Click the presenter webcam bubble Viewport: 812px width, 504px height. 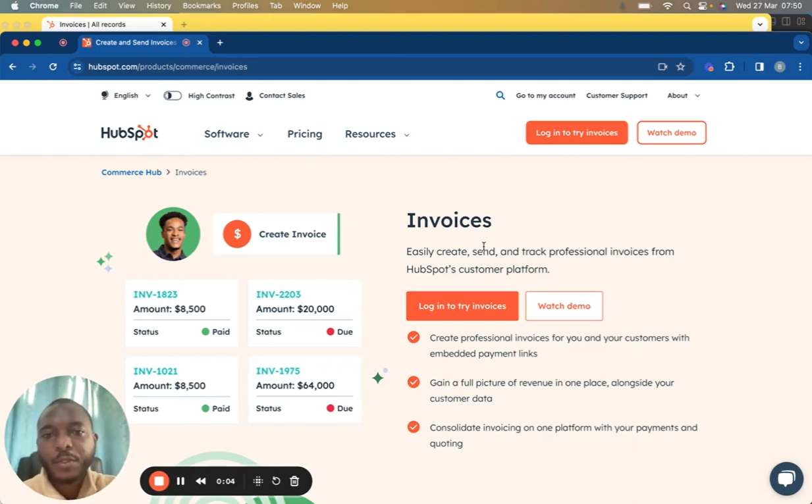[x=67, y=438]
